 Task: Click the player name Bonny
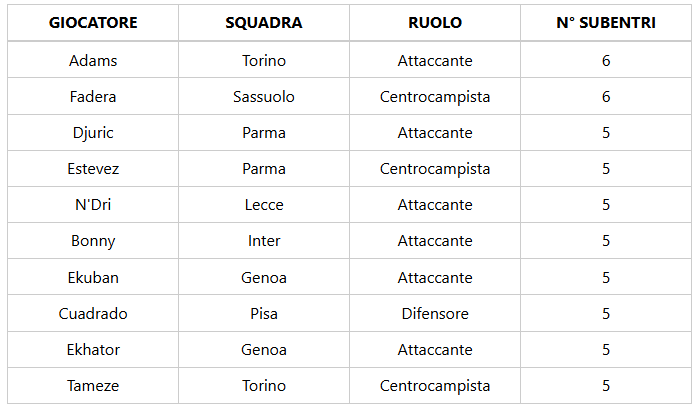[93, 241]
